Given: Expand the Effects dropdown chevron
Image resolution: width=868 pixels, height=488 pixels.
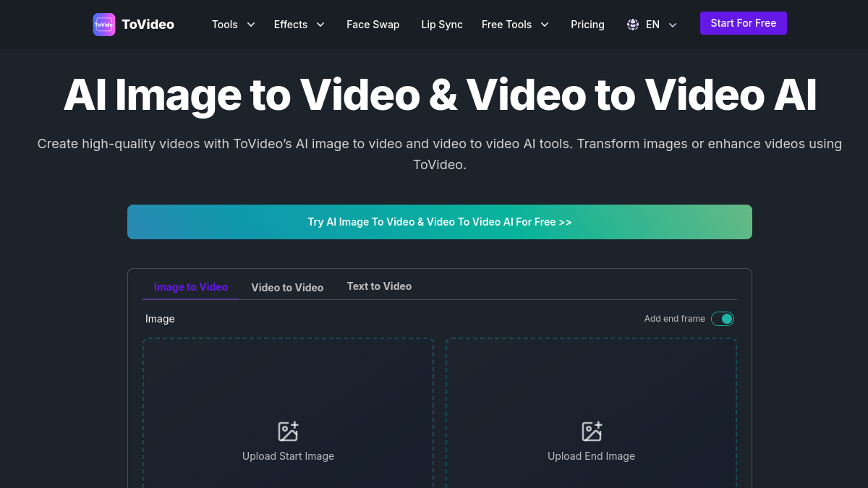Looking at the screenshot, I should pos(320,25).
